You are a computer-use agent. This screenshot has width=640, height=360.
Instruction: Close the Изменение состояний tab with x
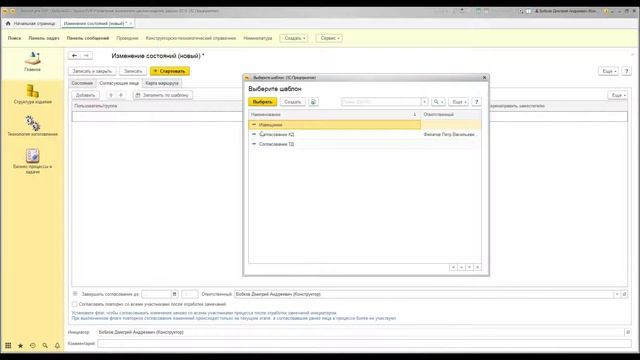click(x=131, y=23)
